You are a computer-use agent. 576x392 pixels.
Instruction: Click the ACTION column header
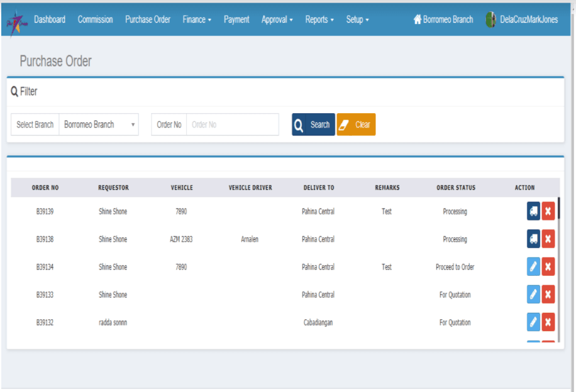524,188
